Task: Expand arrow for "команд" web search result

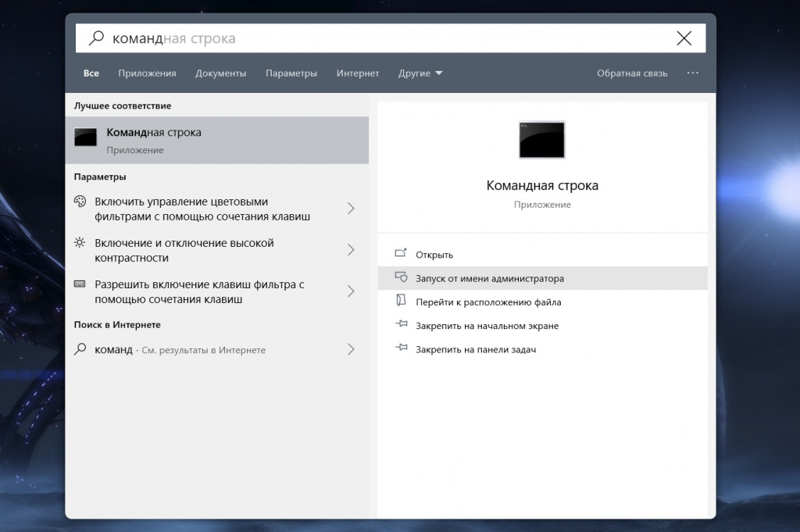Action: tap(351, 349)
